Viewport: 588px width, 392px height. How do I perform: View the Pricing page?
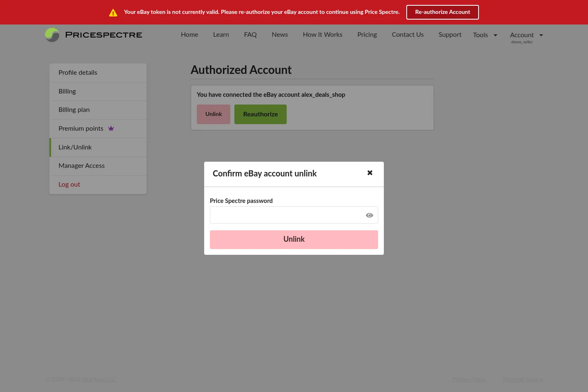click(367, 35)
